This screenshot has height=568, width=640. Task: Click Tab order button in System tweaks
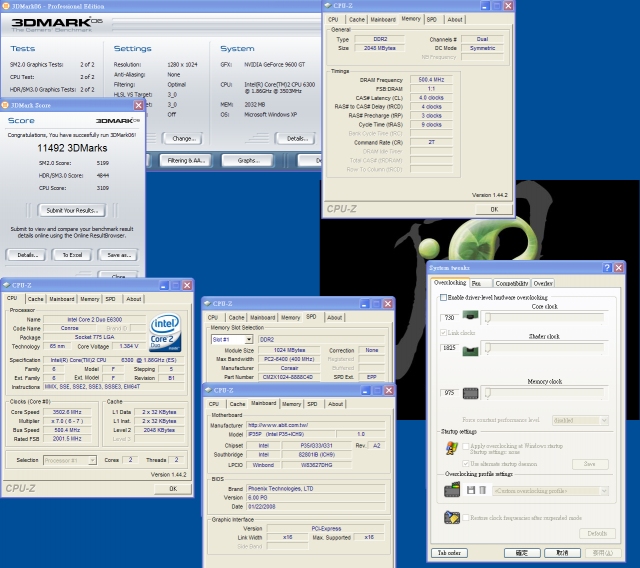(449, 553)
